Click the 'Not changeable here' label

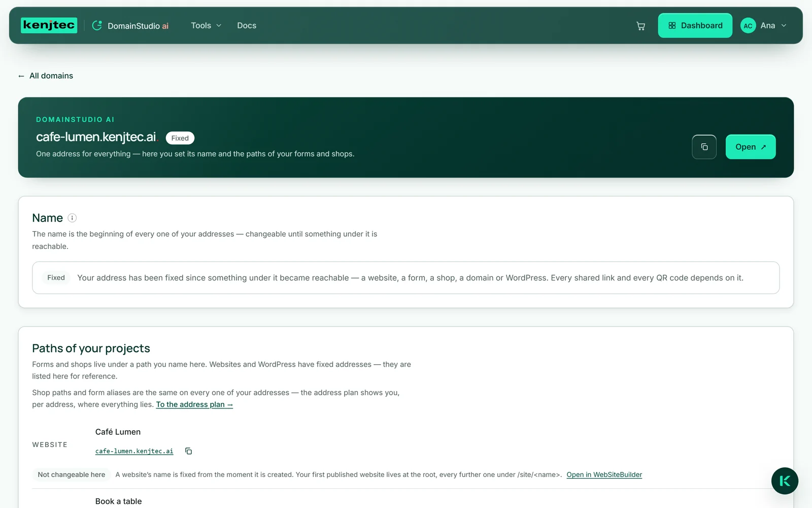pyautogui.click(x=71, y=474)
